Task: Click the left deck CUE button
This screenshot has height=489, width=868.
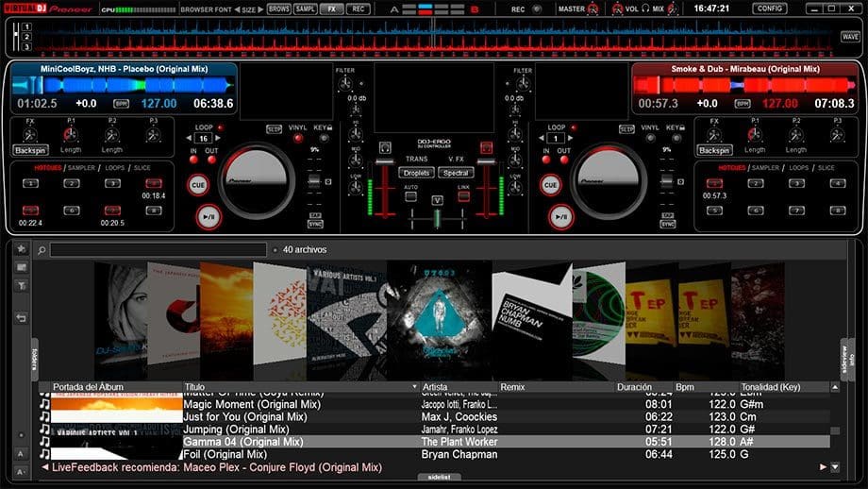Action: [x=198, y=185]
